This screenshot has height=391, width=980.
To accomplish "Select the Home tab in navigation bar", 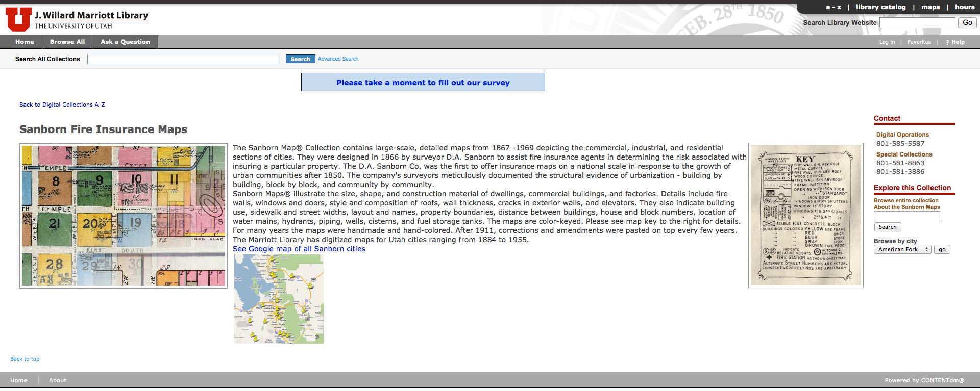I will pyautogui.click(x=24, y=42).
